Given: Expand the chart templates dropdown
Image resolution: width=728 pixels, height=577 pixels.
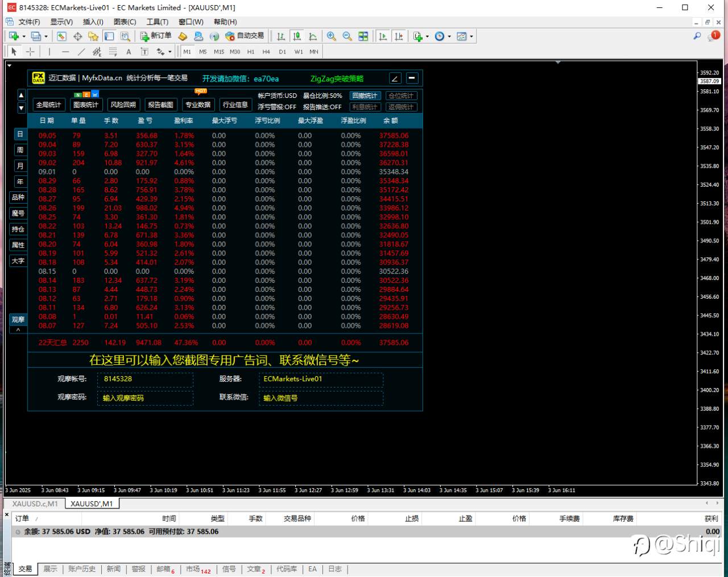Looking at the screenshot, I should 471,36.
